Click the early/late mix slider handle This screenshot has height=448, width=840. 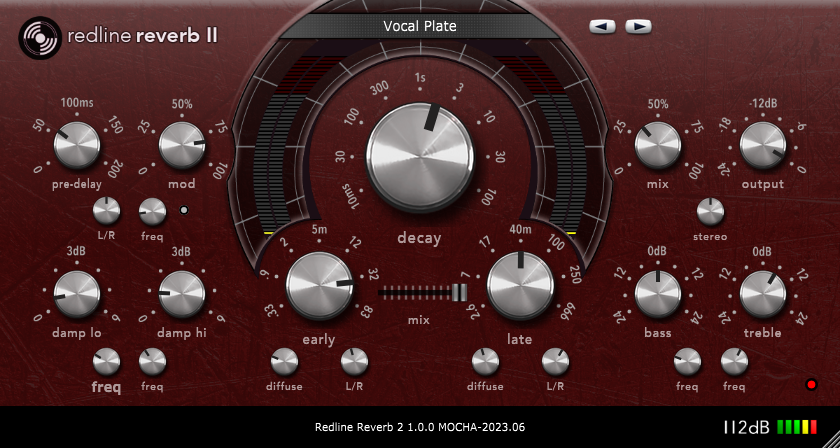click(x=459, y=293)
